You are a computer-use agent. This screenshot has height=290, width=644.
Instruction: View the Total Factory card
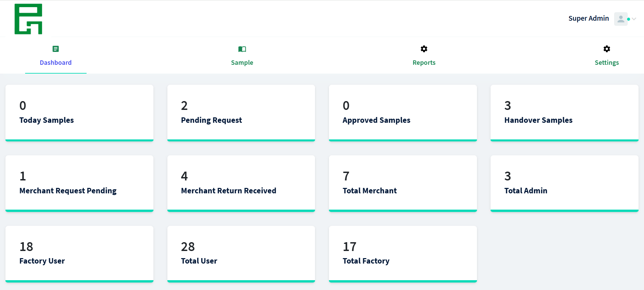[403, 254]
